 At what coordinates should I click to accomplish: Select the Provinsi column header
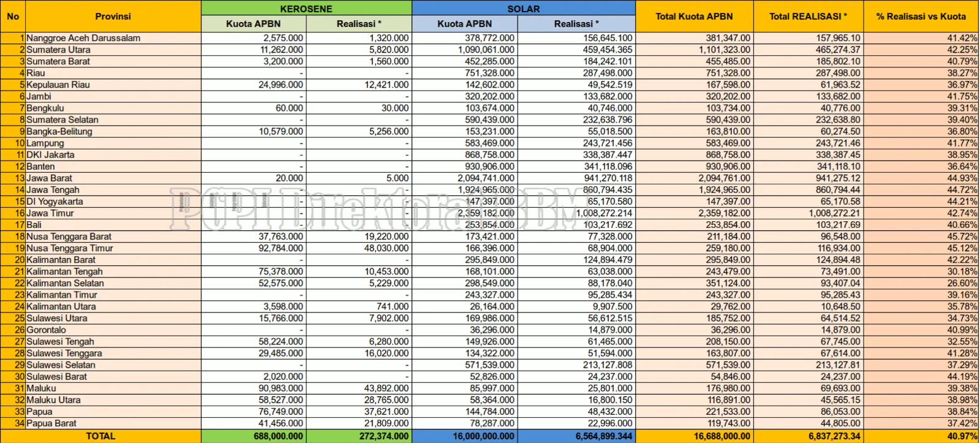click(113, 17)
